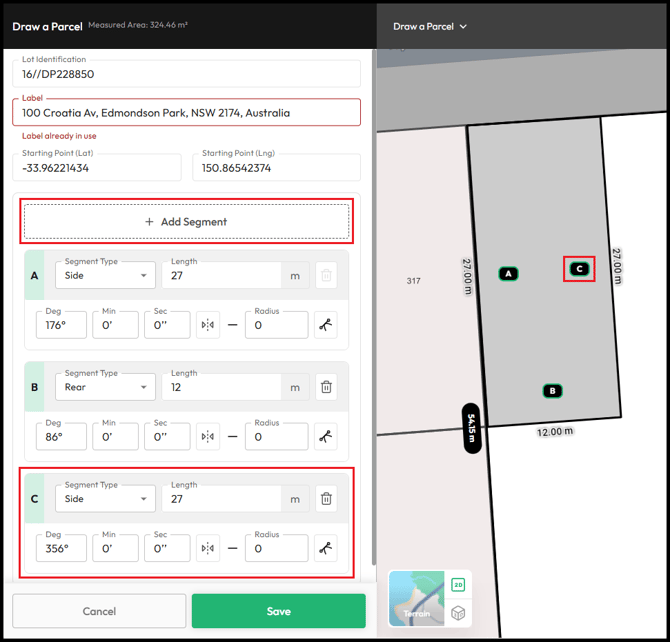Save the drawn parcel
Viewport: 670px width, 642px height.
278,611
